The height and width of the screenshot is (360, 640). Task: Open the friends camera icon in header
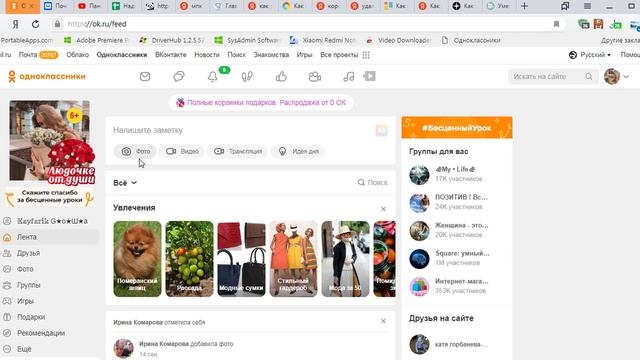(315, 76)
